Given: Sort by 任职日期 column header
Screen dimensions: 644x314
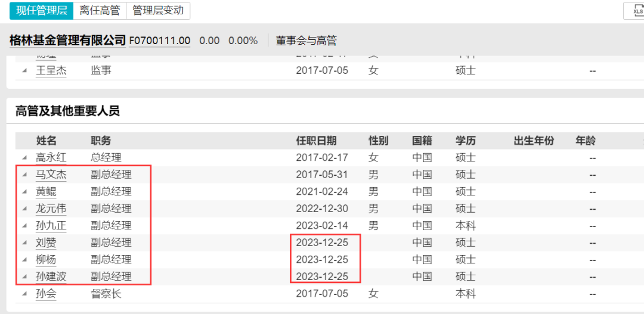Looking at the screenshot, I should [x=316, y=141].
